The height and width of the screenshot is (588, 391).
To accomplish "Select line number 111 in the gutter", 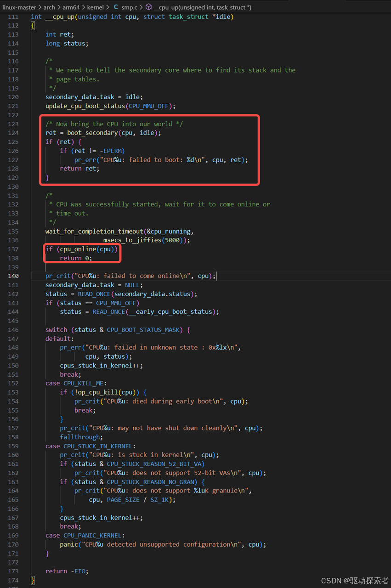I will pos(13,17).
